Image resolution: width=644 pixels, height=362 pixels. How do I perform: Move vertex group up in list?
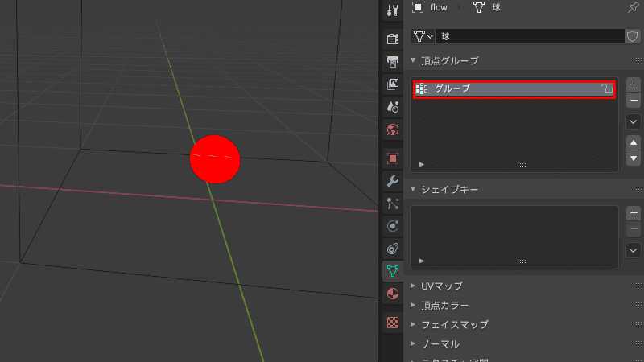click(x=634, y=143)
